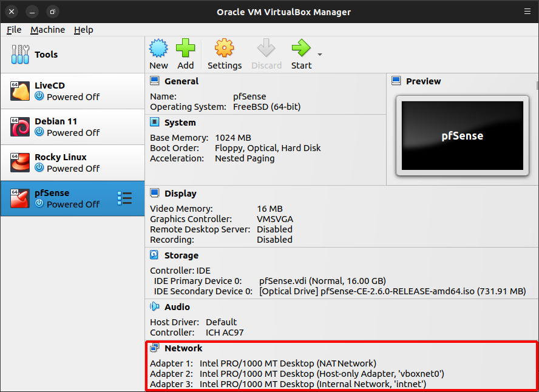Click the Rocky Linux red hat icon
The height and width of the screenshot is (392, 539).
click(x=20, y=163)
